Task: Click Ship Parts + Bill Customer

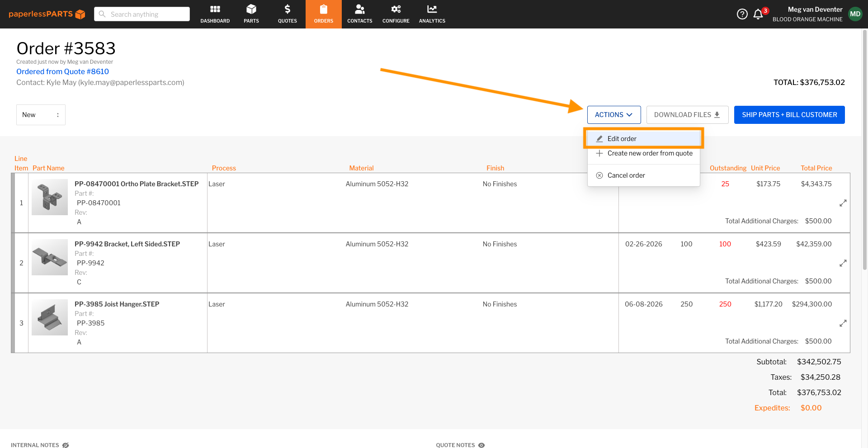Action: click(x=789, y=115)
